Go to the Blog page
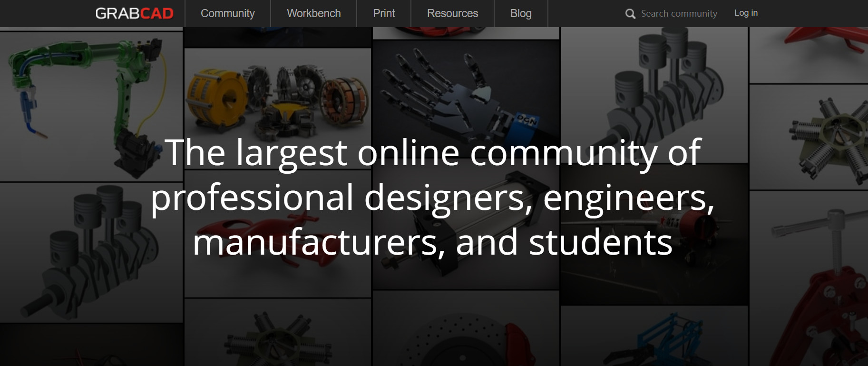This screenshot has width=868, height=366. coord(521,13)
